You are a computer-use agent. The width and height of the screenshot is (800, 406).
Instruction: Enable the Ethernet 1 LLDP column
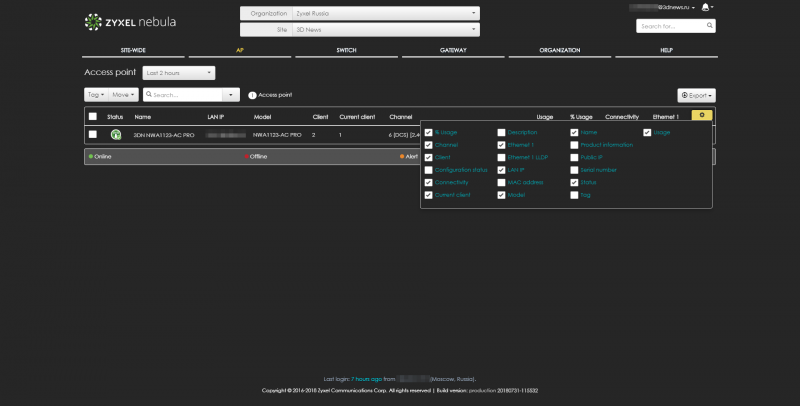click(x=502, y=158)
